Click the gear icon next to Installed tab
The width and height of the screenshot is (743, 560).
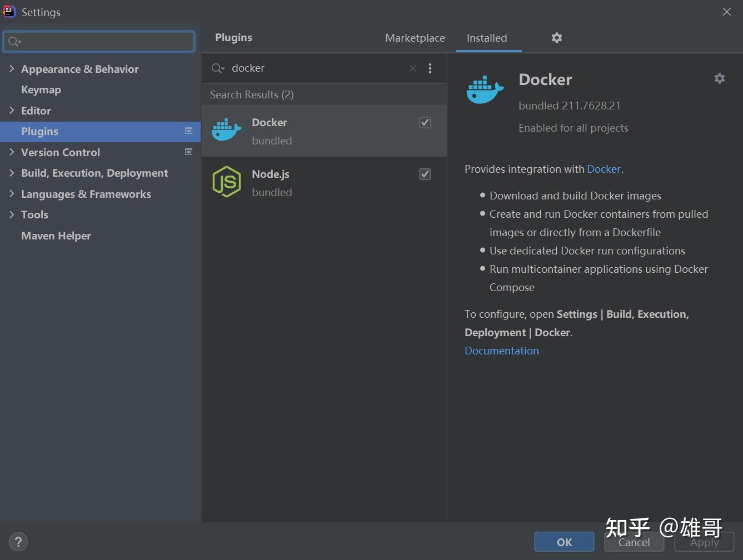click(x=556, y=38)
